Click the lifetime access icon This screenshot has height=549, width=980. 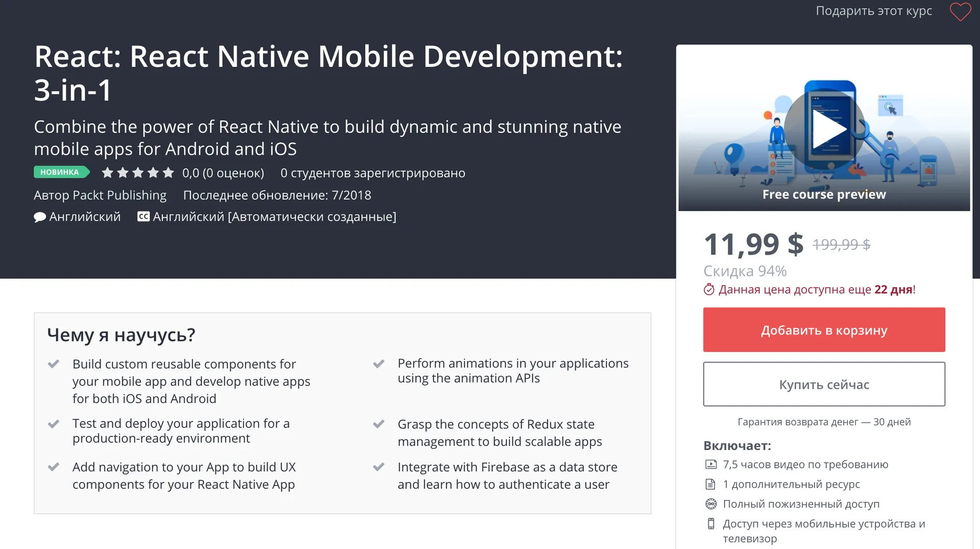[710, 504]
